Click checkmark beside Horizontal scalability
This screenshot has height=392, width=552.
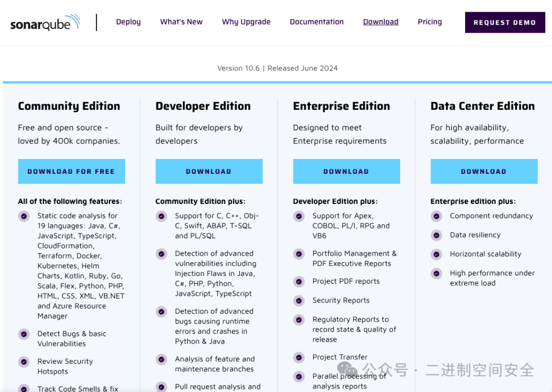[436, 254]
